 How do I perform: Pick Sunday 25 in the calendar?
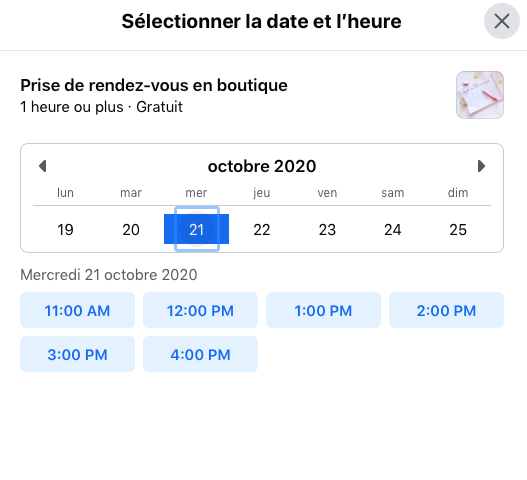click(x=458, y=230)
